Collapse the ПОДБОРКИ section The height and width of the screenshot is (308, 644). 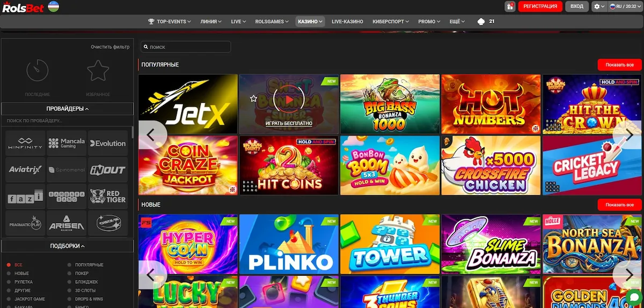click(68, 246)
